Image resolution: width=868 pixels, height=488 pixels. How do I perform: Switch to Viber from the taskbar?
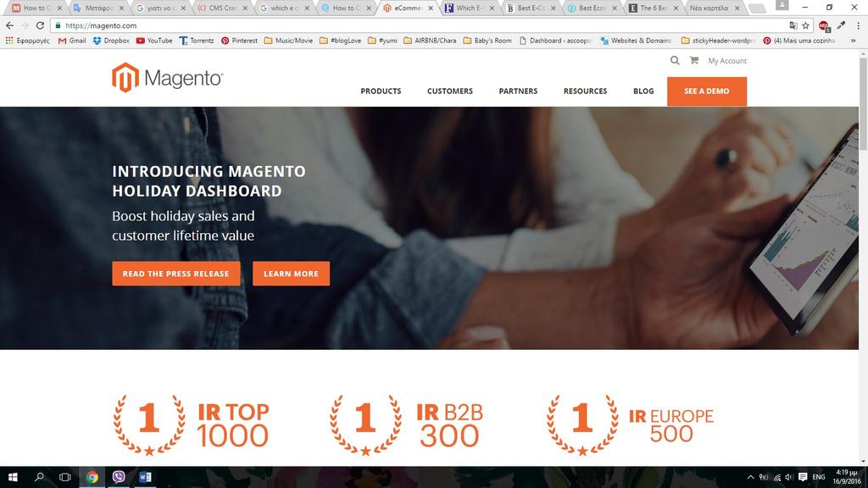point(119,477)
